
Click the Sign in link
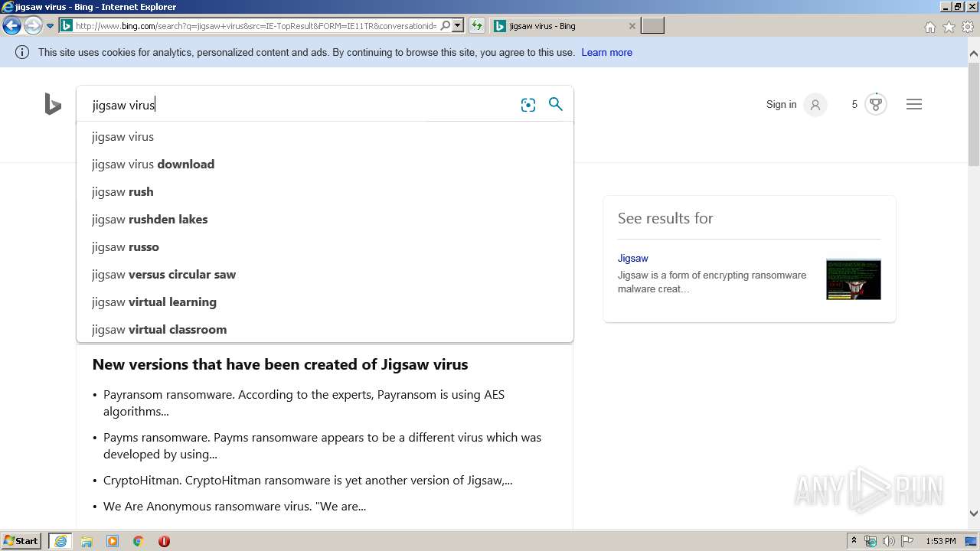tap(781, 104)
